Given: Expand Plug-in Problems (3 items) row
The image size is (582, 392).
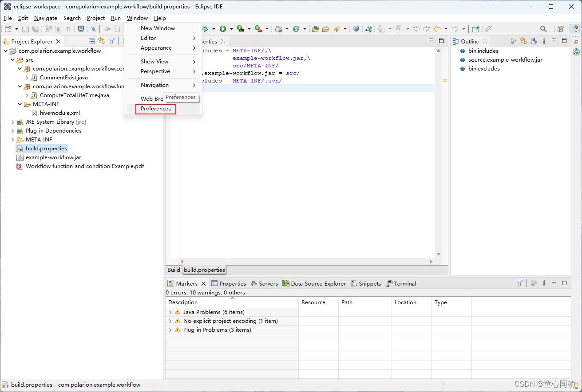Looking at the screenshot, I should [x=170, y=330].
